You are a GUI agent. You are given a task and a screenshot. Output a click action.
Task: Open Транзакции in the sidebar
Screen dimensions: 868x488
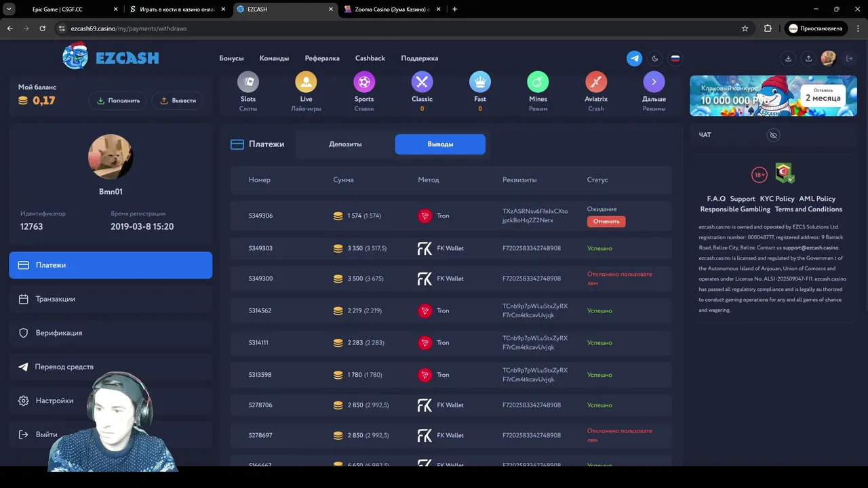point(111,299)
